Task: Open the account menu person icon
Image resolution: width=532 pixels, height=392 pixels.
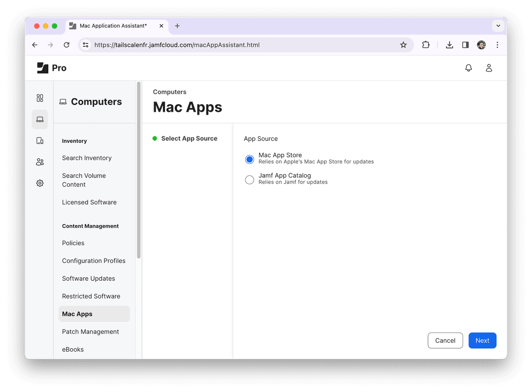Action: tap(489, 68)
